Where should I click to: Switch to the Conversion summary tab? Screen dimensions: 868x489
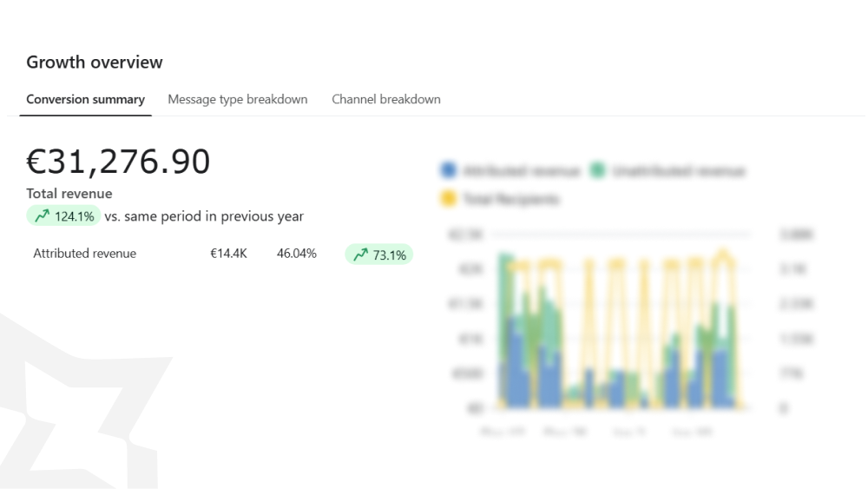[x=85, y=99]
